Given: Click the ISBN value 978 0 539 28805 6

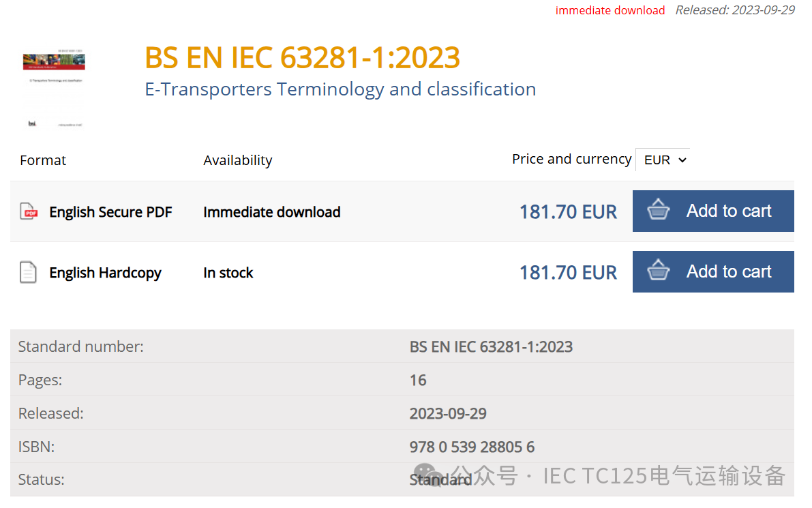Looking at the screenshot, I should [472, 447].
